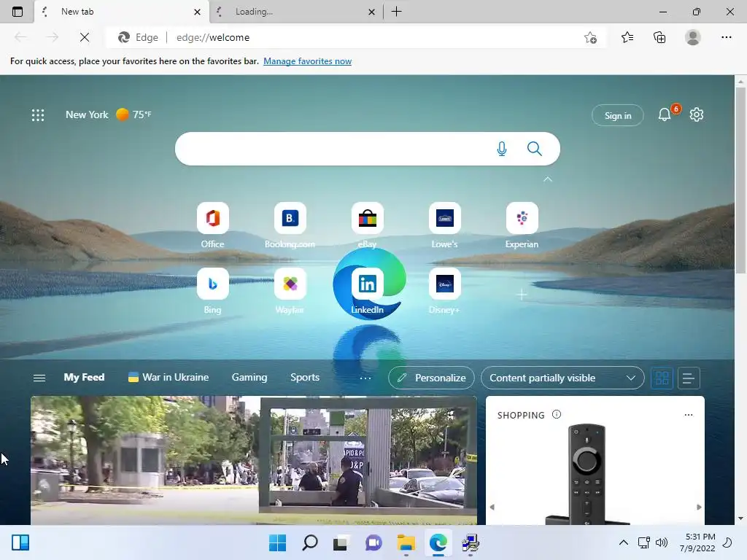Open New York weather widget
This screenshot has width=747, height=560.
tap(109, 114)
